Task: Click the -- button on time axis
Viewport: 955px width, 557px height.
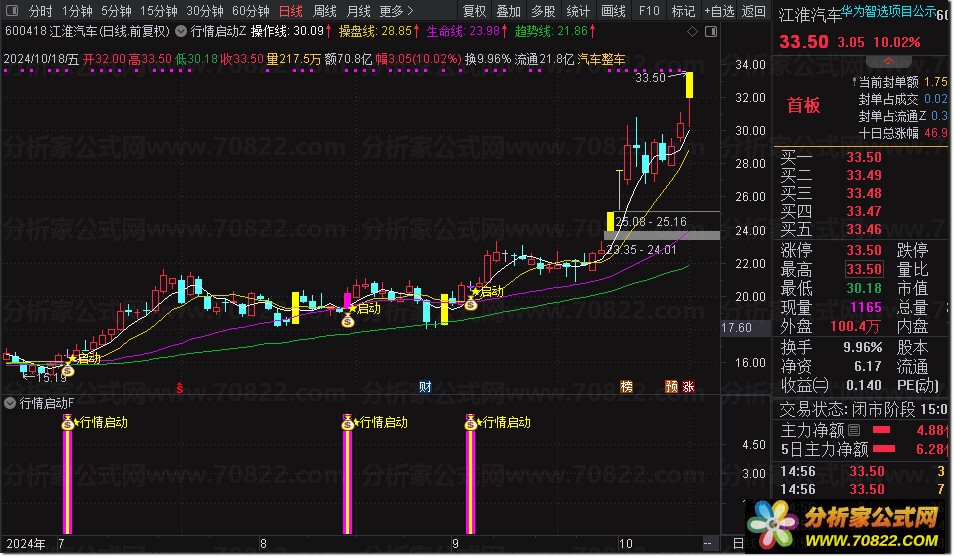Action: coord(707,544)
